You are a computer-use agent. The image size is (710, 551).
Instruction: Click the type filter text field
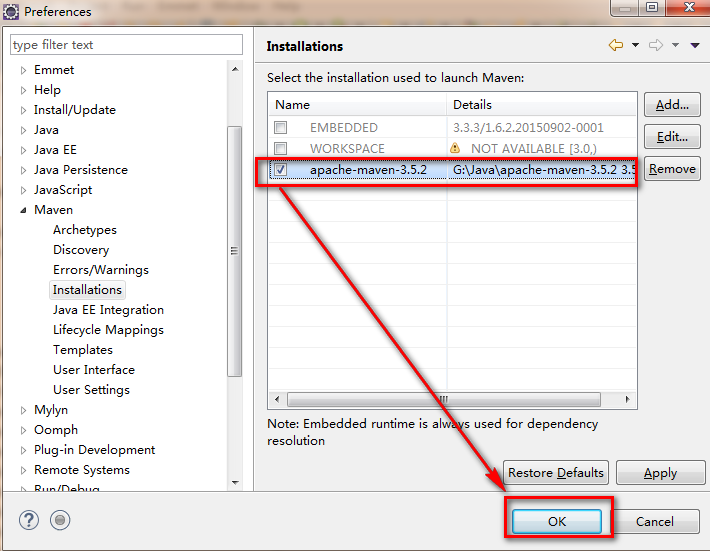(126, 45)
